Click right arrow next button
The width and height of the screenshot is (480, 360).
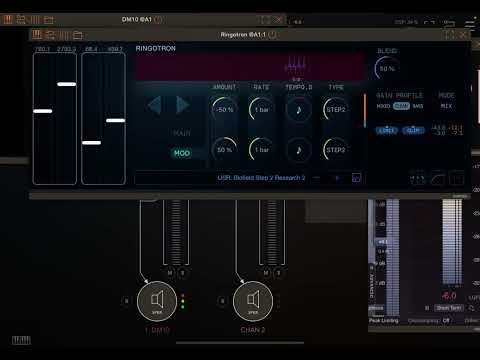pos(182,105)
